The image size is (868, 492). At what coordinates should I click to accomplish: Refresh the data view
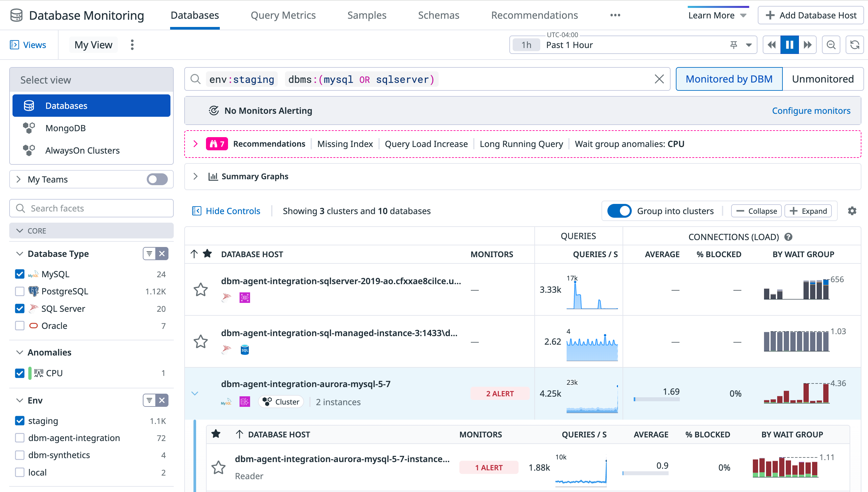pos(855,45)
